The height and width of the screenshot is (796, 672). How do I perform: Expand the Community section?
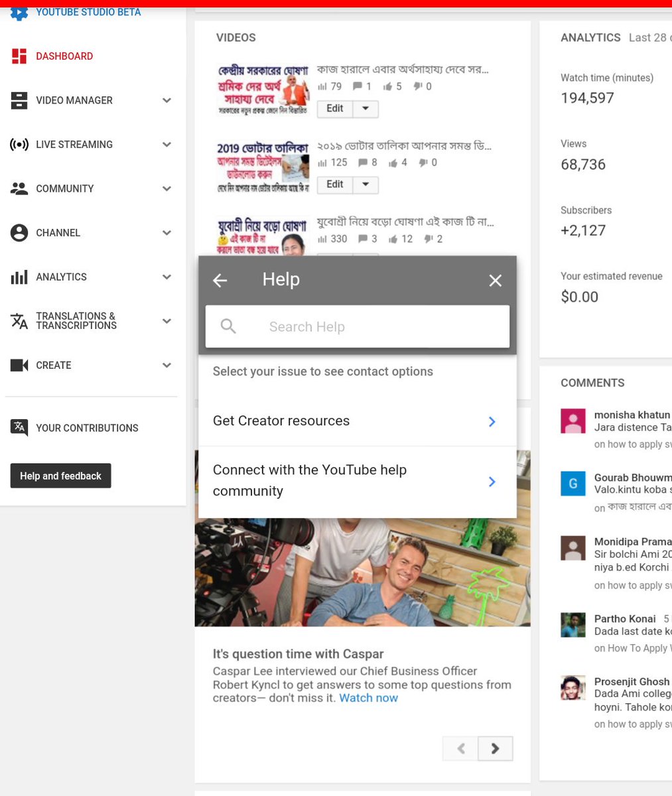coord(167,188)
